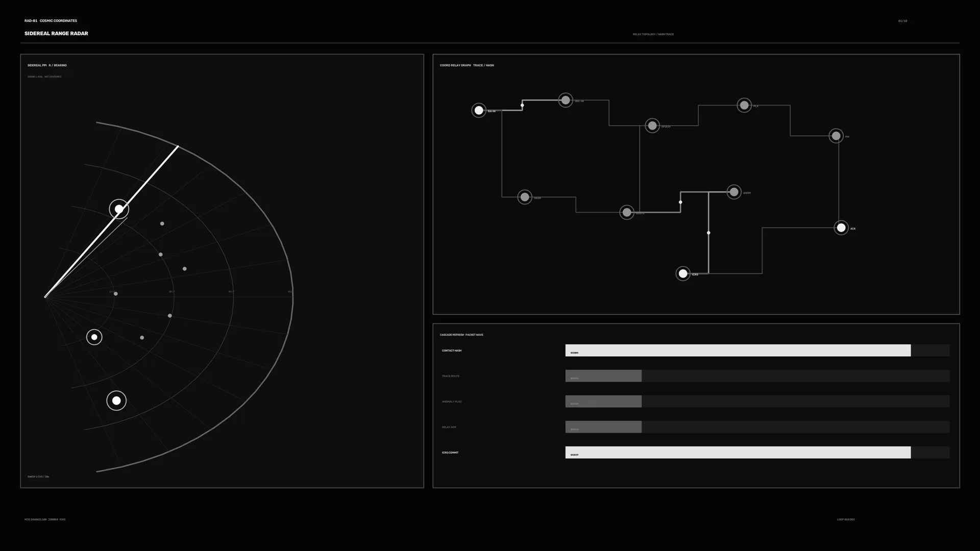Click the 01/10 page indicator
The height and width of the screenshot is (551, 980).
(902, 21)
